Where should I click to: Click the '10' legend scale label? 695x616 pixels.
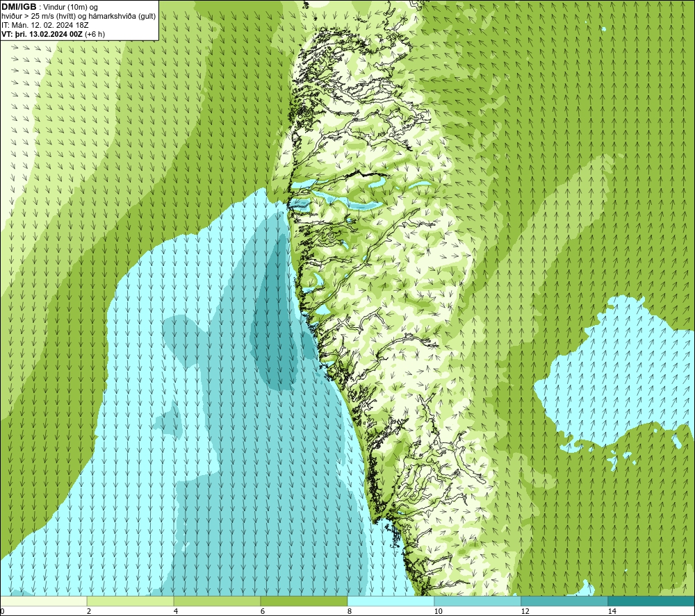pos(438,612)
